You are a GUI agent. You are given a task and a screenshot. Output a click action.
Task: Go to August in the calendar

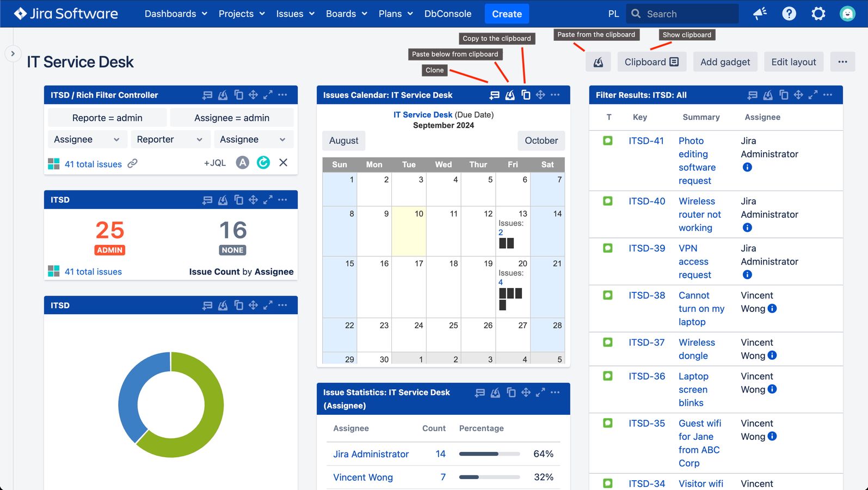[343, 140]
